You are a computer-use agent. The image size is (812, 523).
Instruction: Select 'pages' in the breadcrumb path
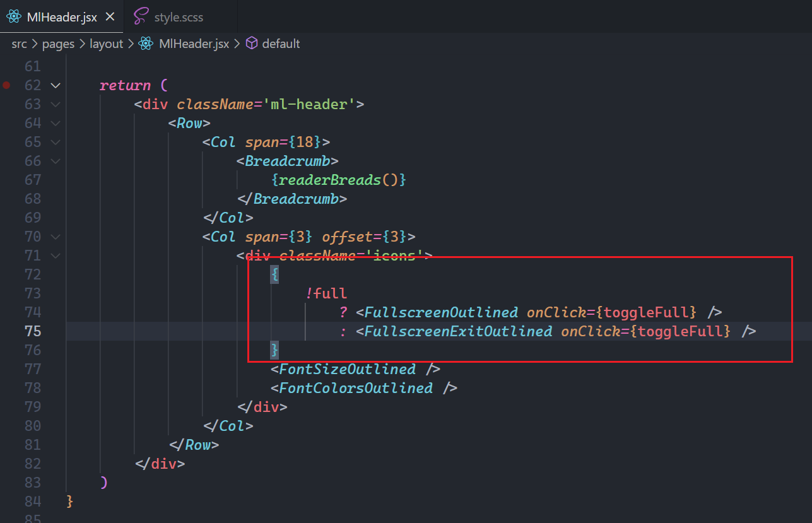[58, 44]
